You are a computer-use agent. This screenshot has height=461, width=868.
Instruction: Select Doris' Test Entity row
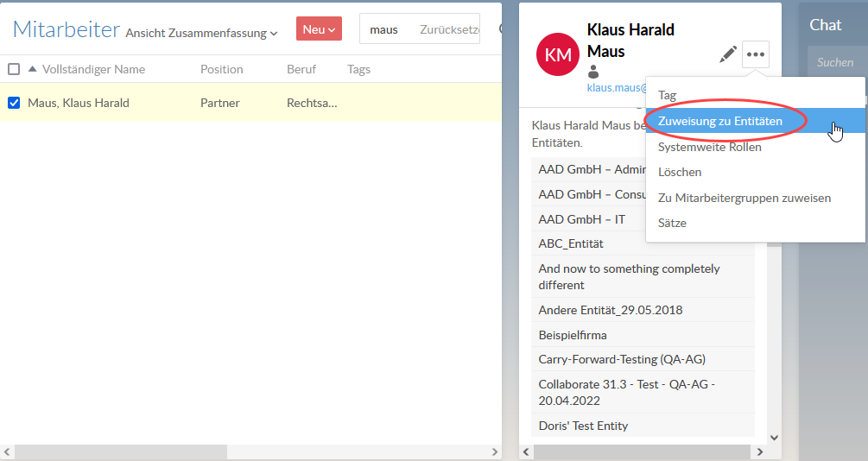click(x=643, y=426)
